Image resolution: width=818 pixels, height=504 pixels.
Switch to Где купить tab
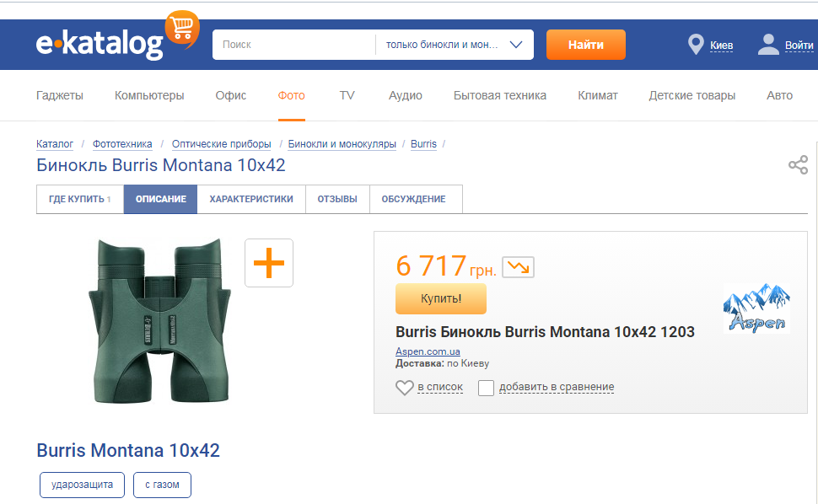coord(80,199)
